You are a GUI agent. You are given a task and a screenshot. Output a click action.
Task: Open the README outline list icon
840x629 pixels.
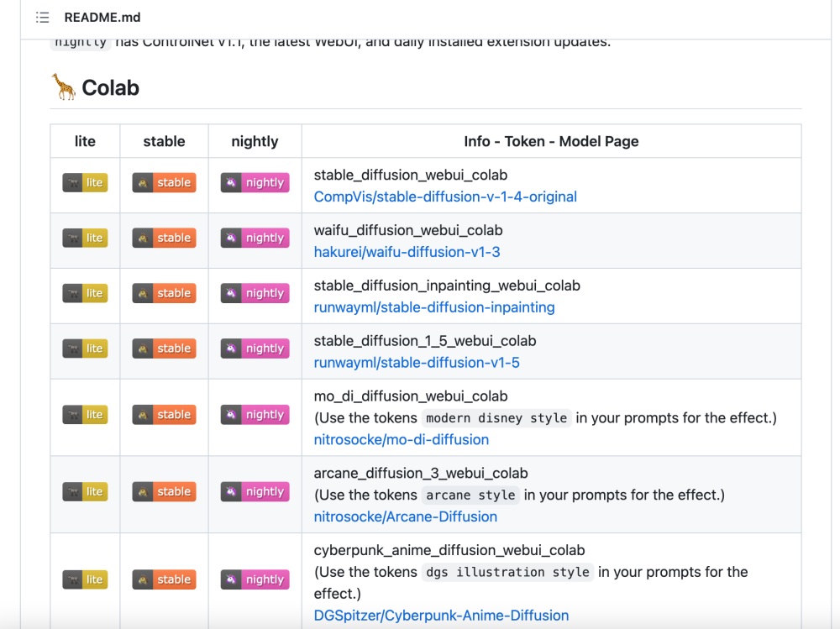pos(42,18)
